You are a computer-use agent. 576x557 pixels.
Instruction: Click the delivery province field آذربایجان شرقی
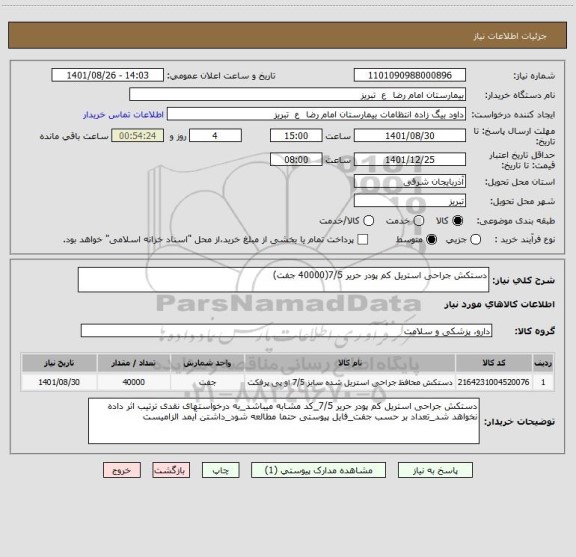click(410, 182)
